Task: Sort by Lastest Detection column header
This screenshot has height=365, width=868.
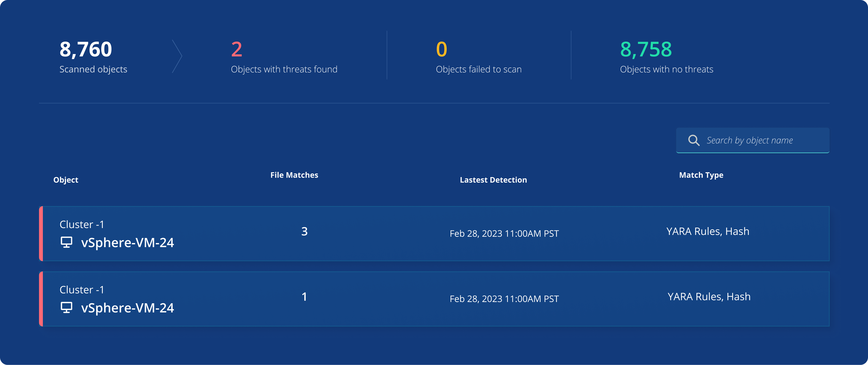Action: (x=493, y=180)
